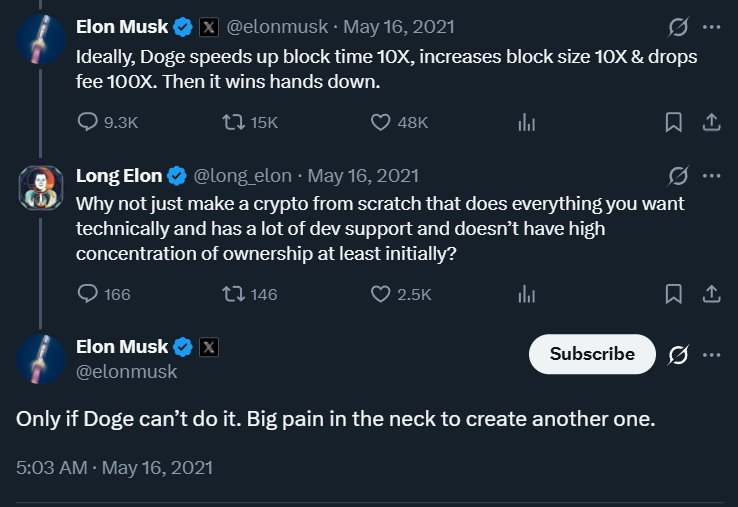This screenshot has width=738, height=507.
Task: Retweet Long Elon's crypto question
Action: pos(232,294)
